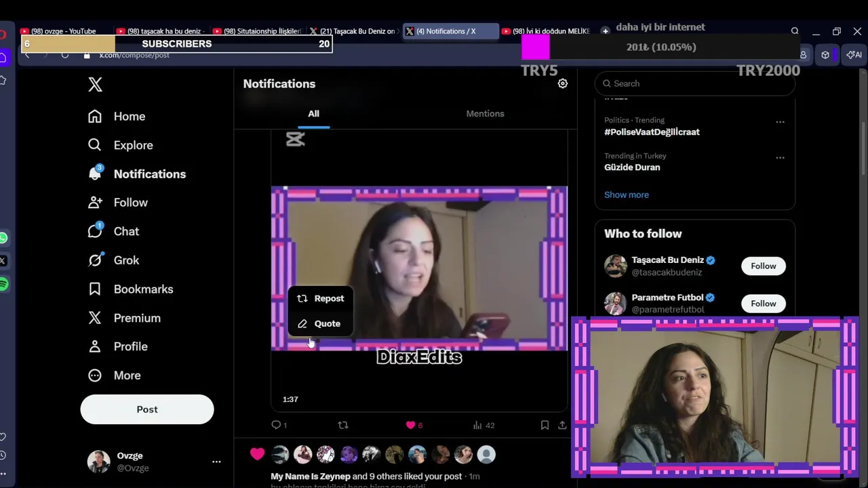Click the Post button
This screenshot has width=868, height=488.
(x=147, y=409)
